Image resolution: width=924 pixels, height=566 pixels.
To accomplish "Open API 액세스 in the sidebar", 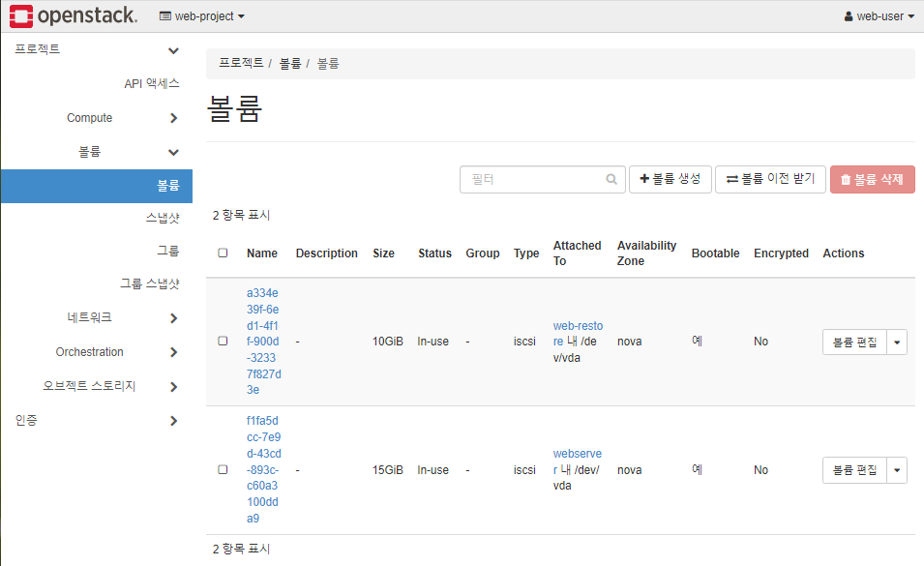I will (152, 83).
